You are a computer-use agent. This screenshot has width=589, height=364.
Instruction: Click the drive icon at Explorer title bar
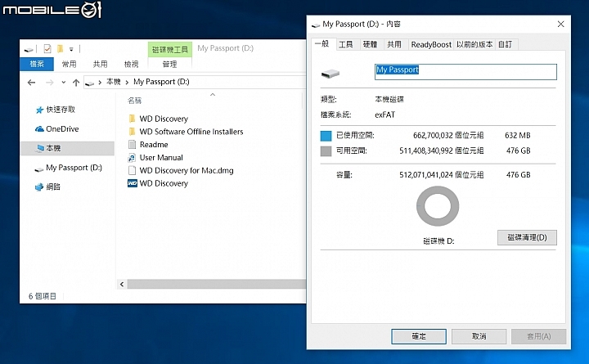pyautogui.click(x=29, y=50)
